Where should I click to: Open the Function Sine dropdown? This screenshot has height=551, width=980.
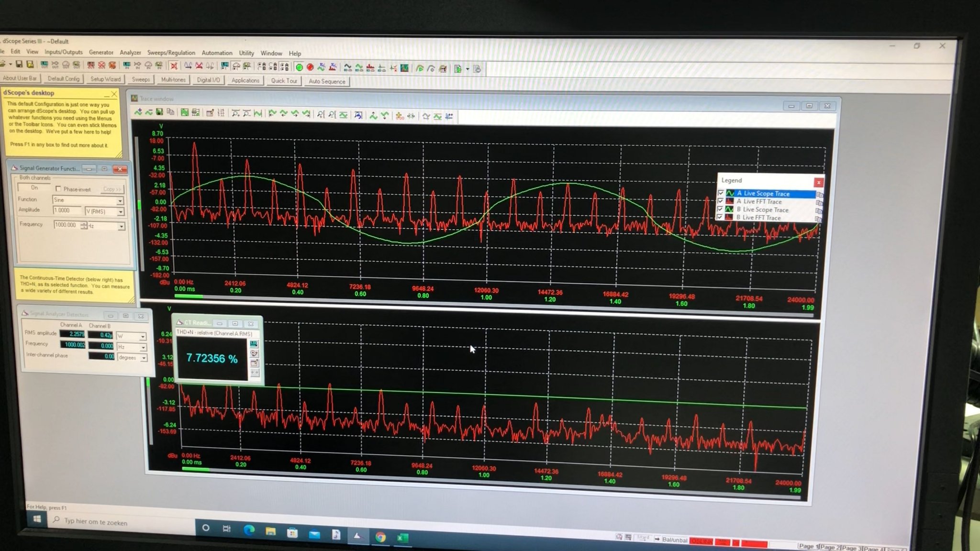coord(120,201)
